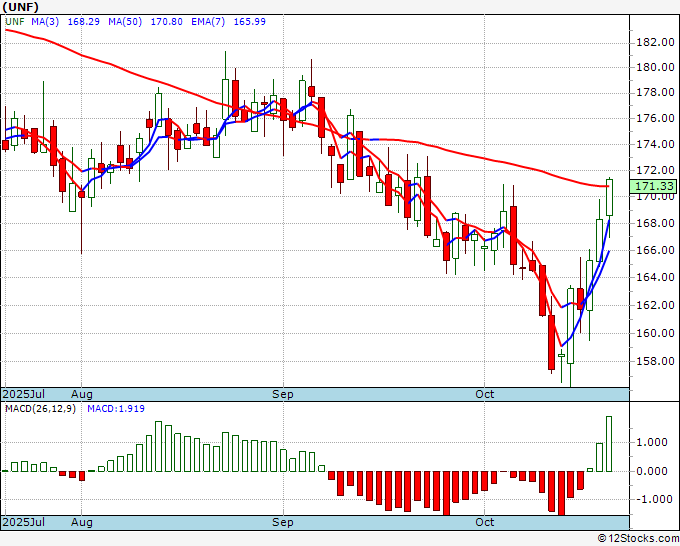The height and width of the screenshot is (546, 680).
Task: Click the 160.00 price axis label
Action: [x=655, y=333]
